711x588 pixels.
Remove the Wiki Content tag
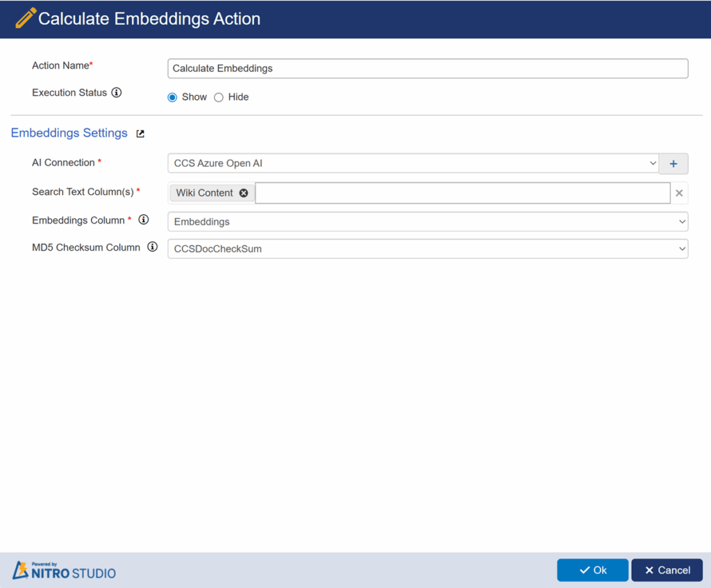click(x=244, y=193)
